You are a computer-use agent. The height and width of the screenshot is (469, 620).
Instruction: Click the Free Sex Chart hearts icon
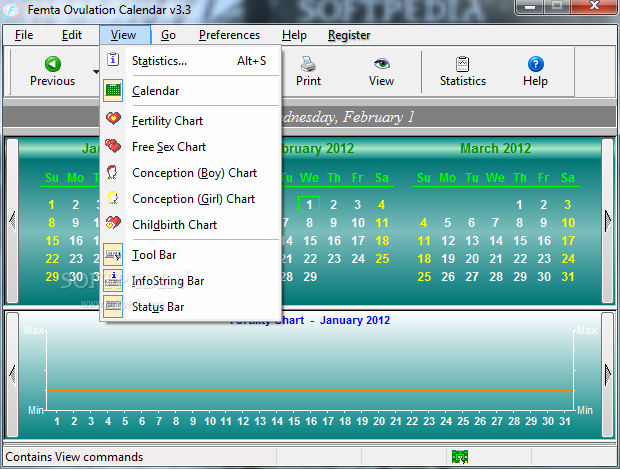pyautogui.click(x=113, y=146)
